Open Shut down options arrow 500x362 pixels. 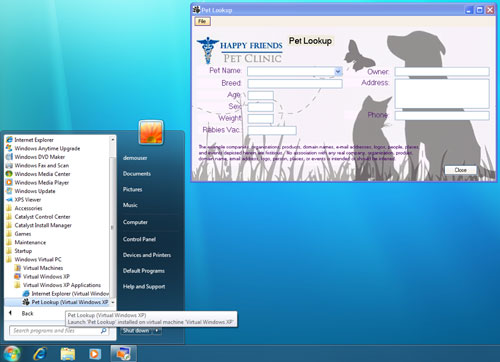(x=157, y=331)
